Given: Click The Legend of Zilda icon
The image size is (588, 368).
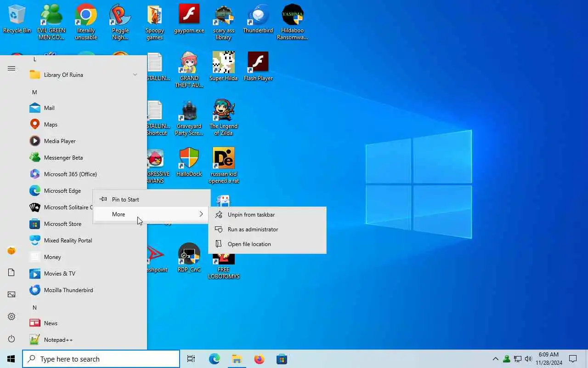Looking at the screenshot, I should 224,118.
